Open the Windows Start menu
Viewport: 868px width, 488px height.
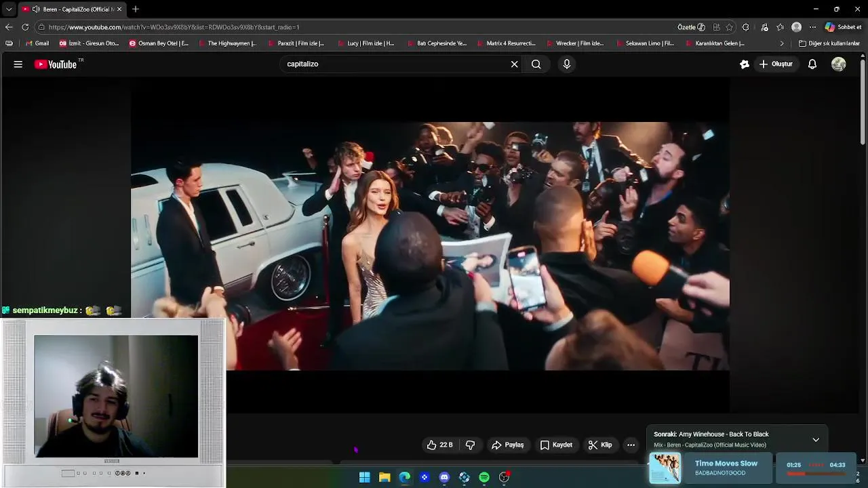364,477
